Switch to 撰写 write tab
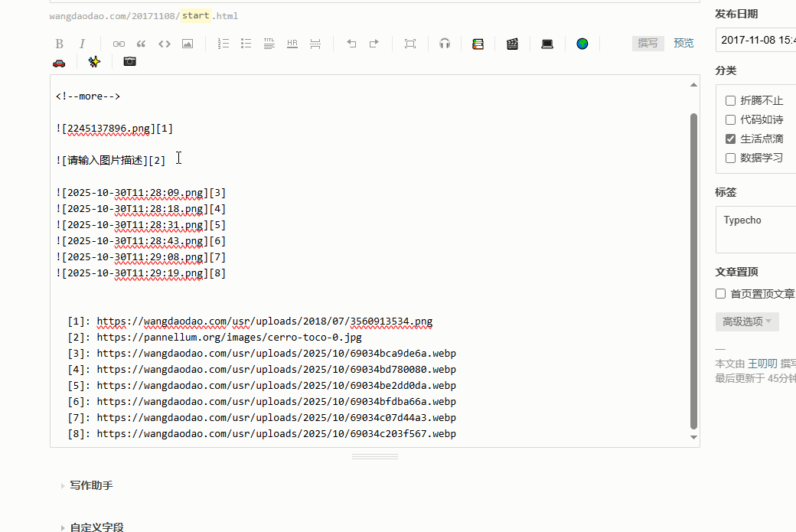The image size is (796, 532). click(x=648, y=43)
